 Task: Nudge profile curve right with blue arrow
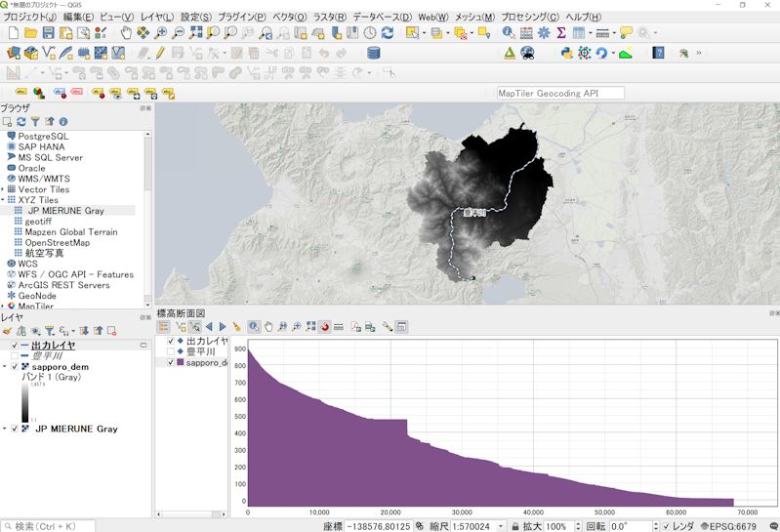click(223, 327)
